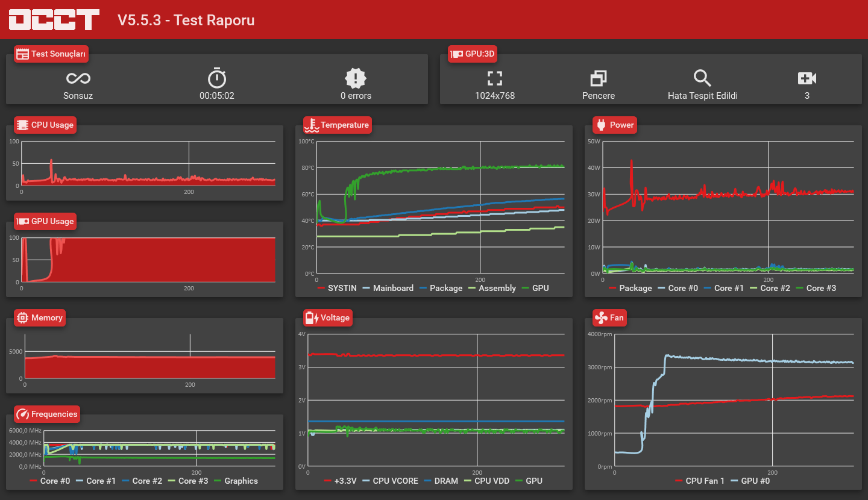Toggle Assembly series in Temperature legend
Viewport: 868px width, 500px height.
492,288
